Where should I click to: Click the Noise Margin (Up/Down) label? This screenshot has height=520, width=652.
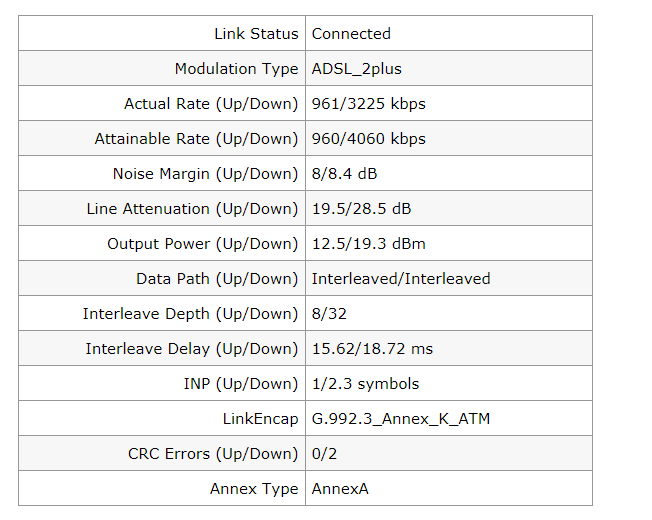[x=205, y=174]
